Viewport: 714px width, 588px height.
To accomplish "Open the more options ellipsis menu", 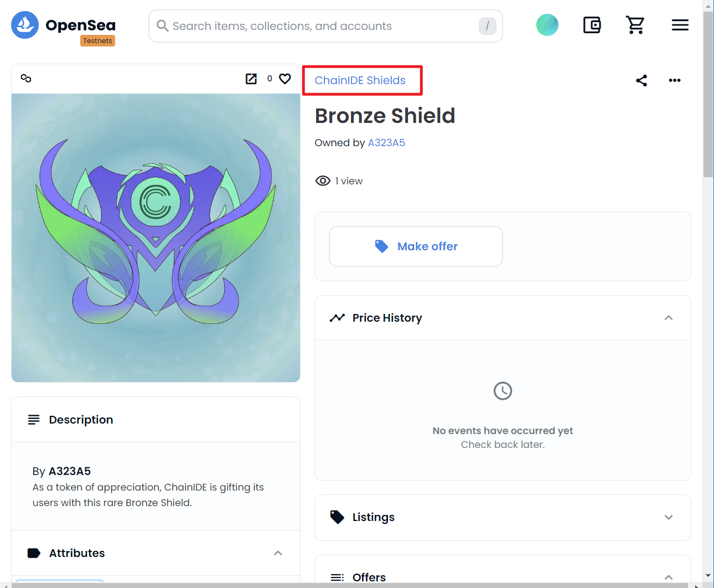I will pos(674,80).
